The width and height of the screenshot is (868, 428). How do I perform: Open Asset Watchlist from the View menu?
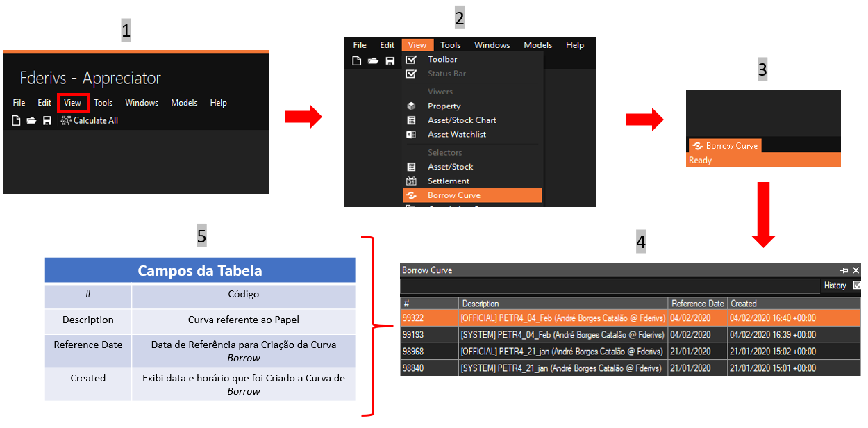pyautogui.click(x=456, y=135)
